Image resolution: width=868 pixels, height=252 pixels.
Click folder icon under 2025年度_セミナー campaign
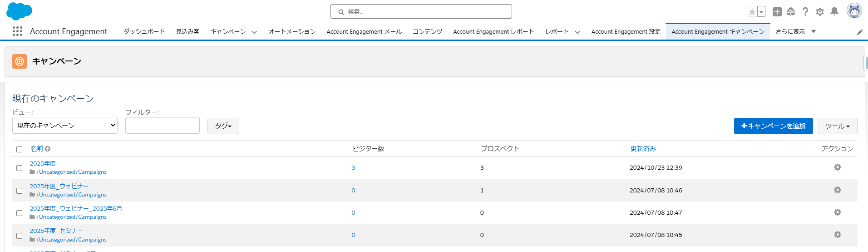pyautogui.click(x=32, y=240)
